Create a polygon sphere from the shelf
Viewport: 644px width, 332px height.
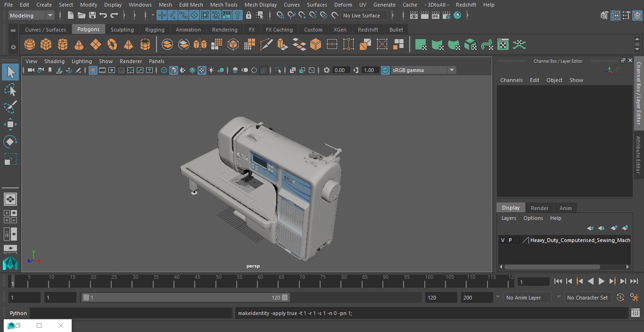(30, 45)
